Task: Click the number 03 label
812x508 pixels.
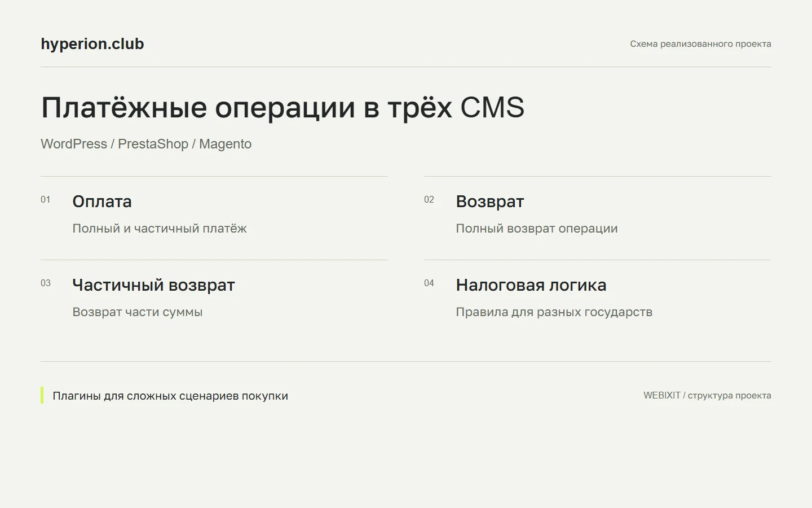Action: click(x=46, y=283)
